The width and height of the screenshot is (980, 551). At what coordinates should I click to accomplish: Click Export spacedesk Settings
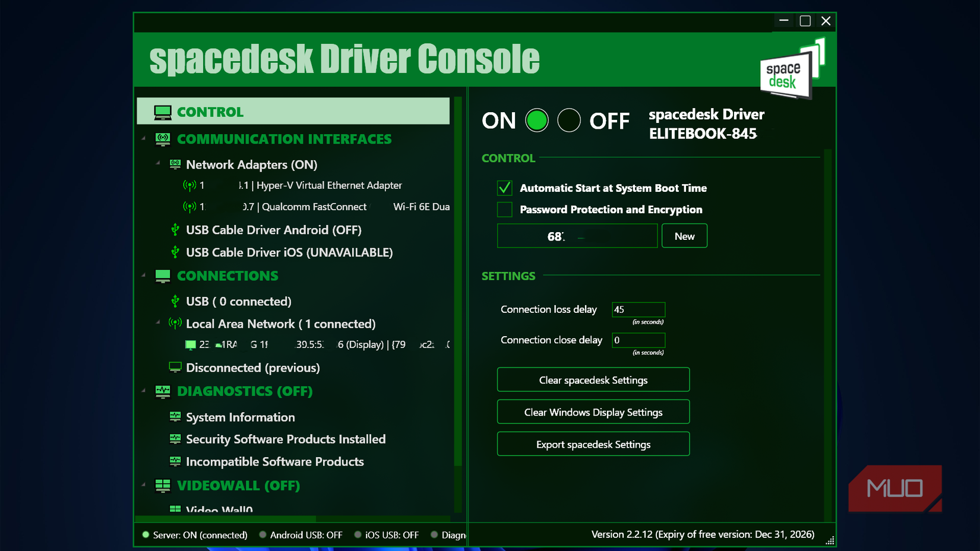tap(592, 444)
